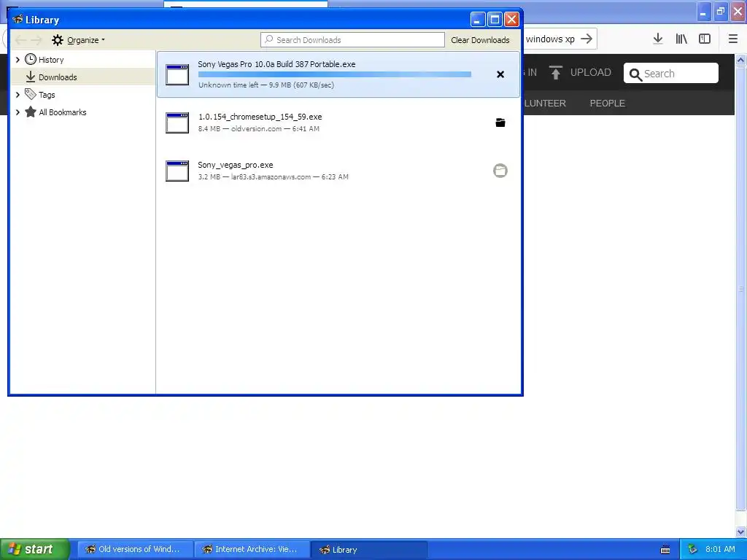The height and width of the screenshot is (560, 747).
Task: Click the Library forward arrow
Action: (36, 40)
